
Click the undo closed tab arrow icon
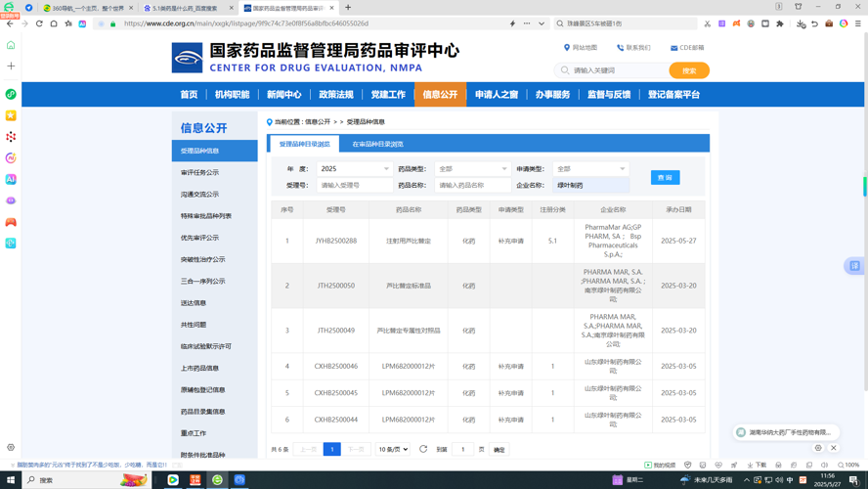click(x=815, y=23)
